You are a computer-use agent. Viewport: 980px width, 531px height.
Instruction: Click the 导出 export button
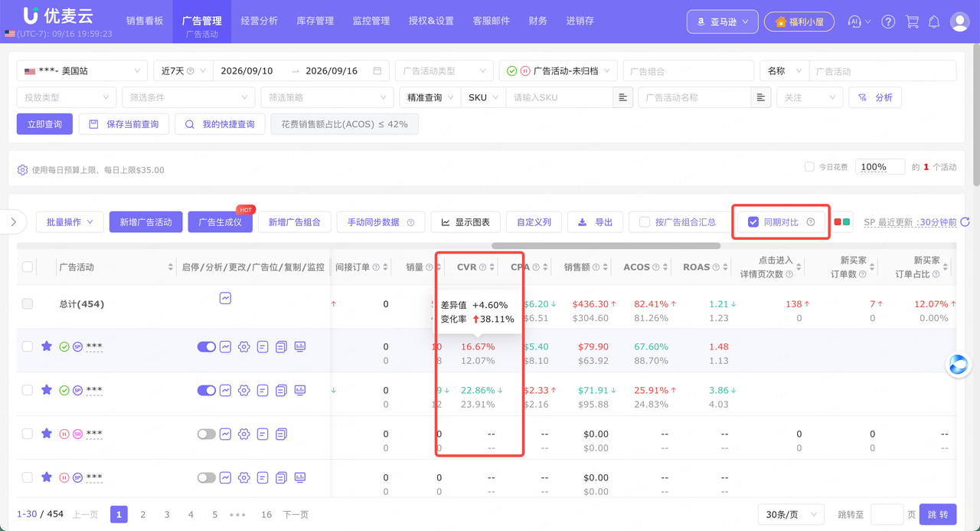[x=595, y=222]
